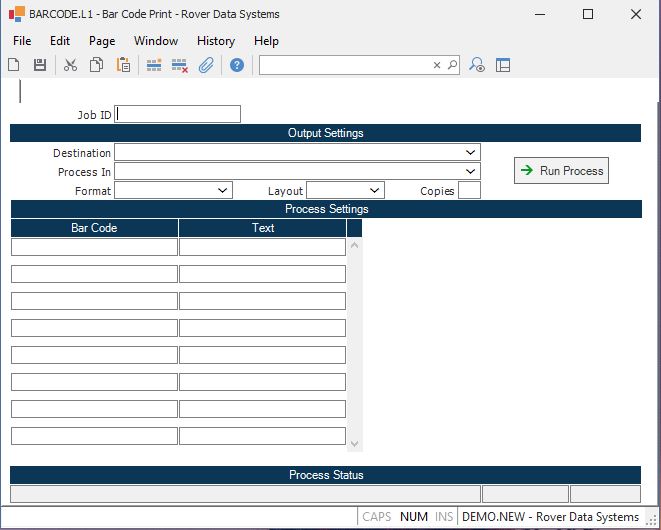Click into the Job ID field
Image resolution: width=661 pixels, height=530 pixels.
pos(178,114)
